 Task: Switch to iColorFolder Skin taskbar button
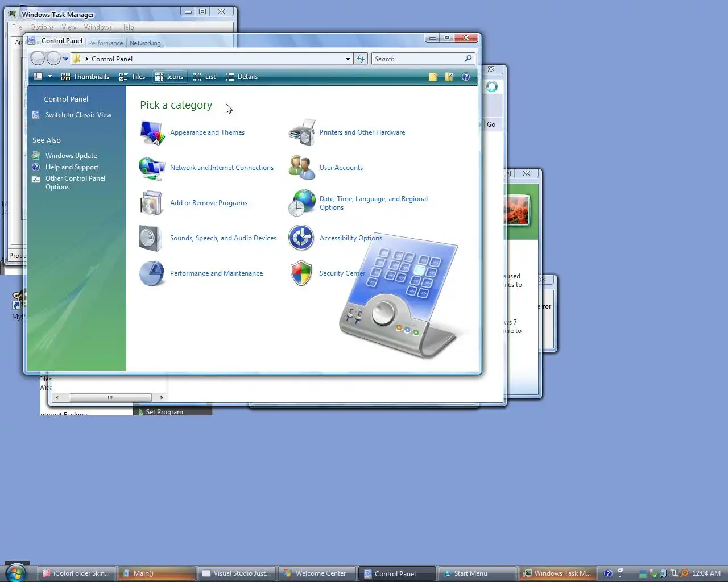77,573
